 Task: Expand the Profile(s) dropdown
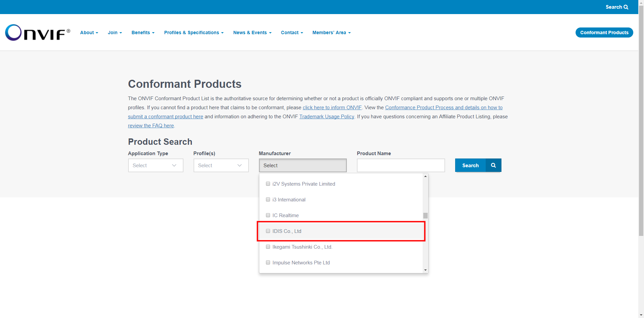pyautogui.click(x=221, y=165)
